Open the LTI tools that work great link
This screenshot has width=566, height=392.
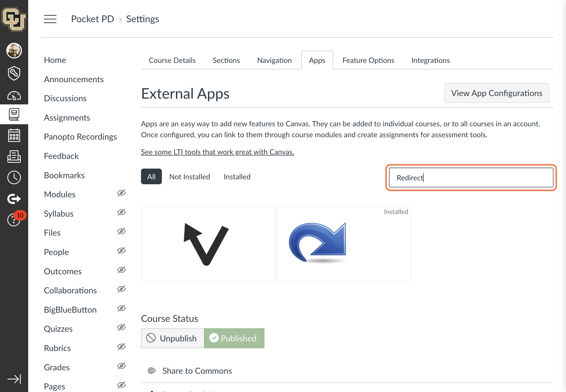(217, 152)
